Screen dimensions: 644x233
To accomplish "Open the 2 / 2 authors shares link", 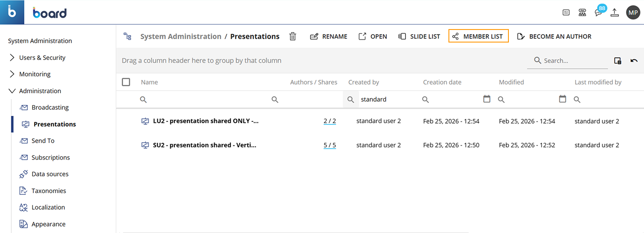I will 330,121.
